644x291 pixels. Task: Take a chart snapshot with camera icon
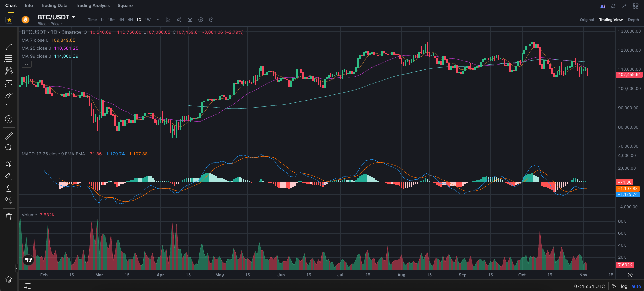190,20
